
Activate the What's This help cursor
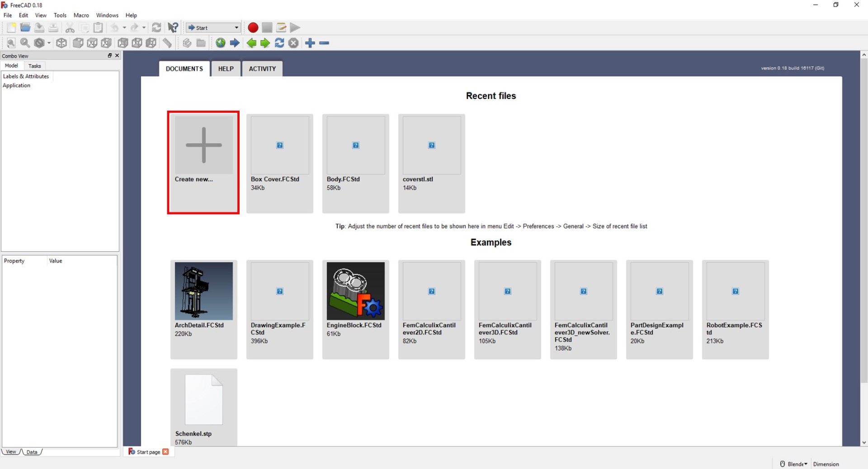coord(173,28)
